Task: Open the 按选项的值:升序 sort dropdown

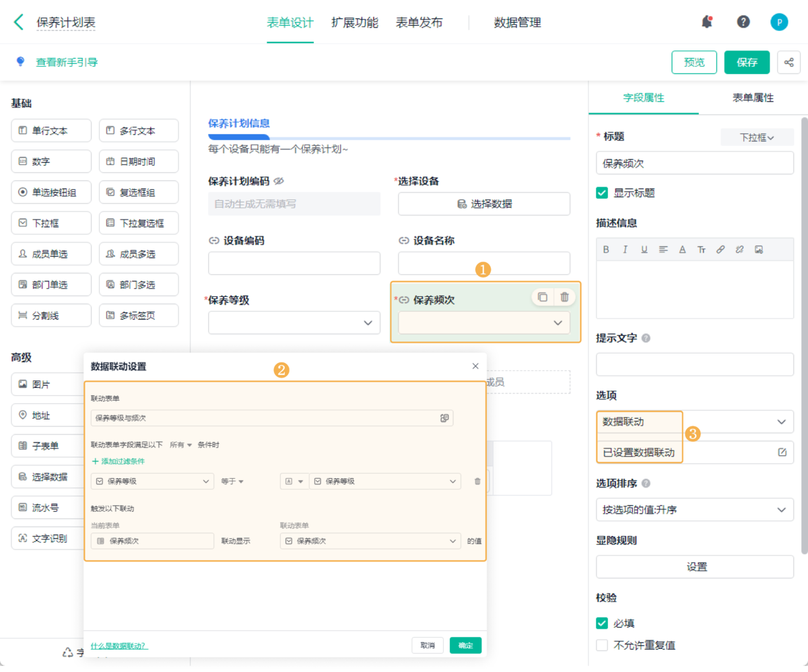Action: 695,510
